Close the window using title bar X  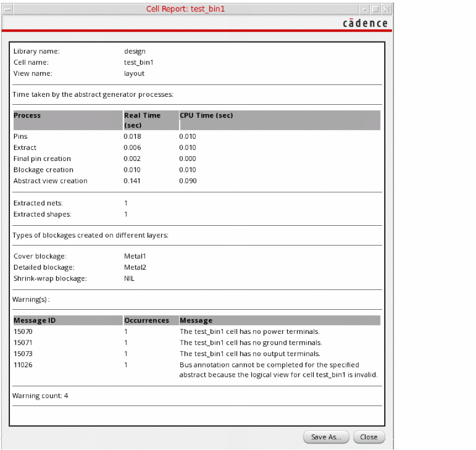(x=386, y=9)
